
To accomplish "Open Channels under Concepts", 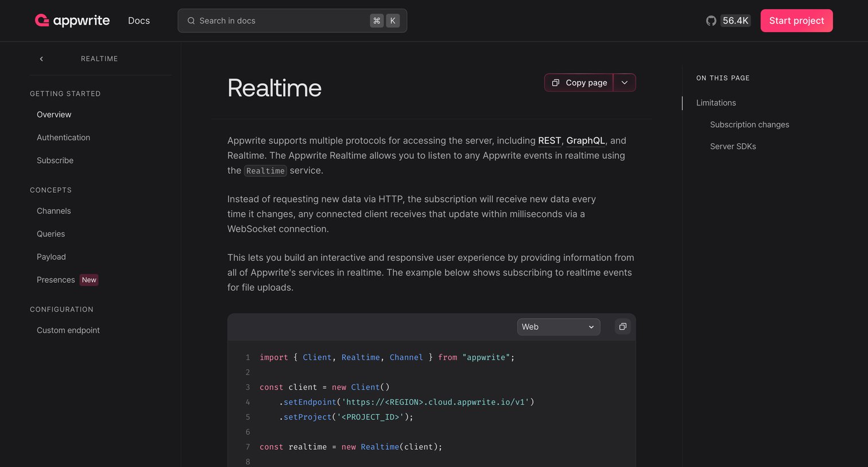I will coord(54,211).
